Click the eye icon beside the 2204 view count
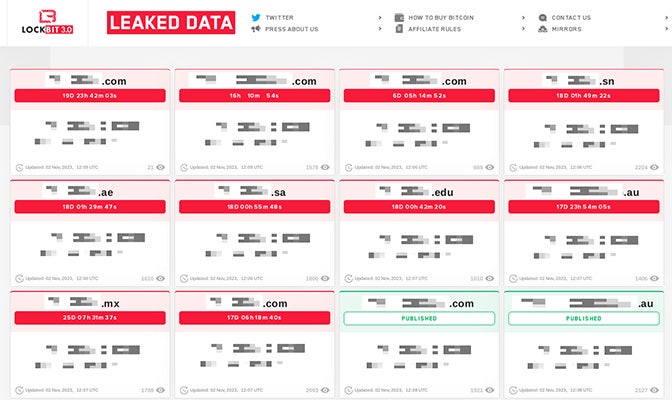 [655, 167]
